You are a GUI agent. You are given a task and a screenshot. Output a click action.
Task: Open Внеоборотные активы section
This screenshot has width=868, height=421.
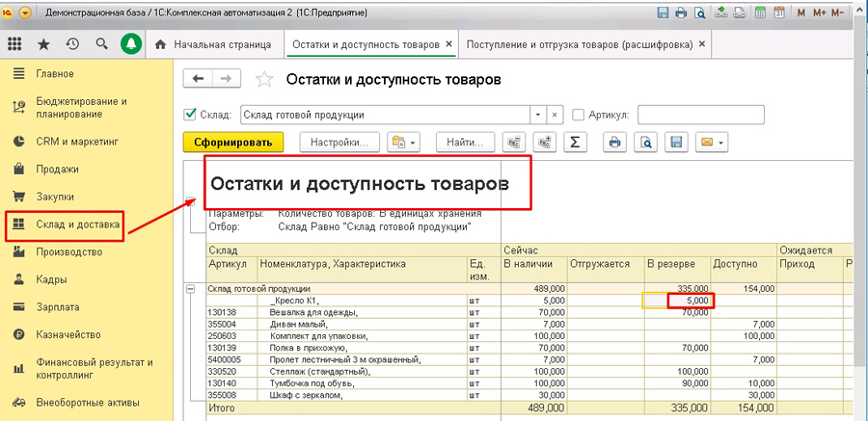pyautogui.click(x=87, y=402)
